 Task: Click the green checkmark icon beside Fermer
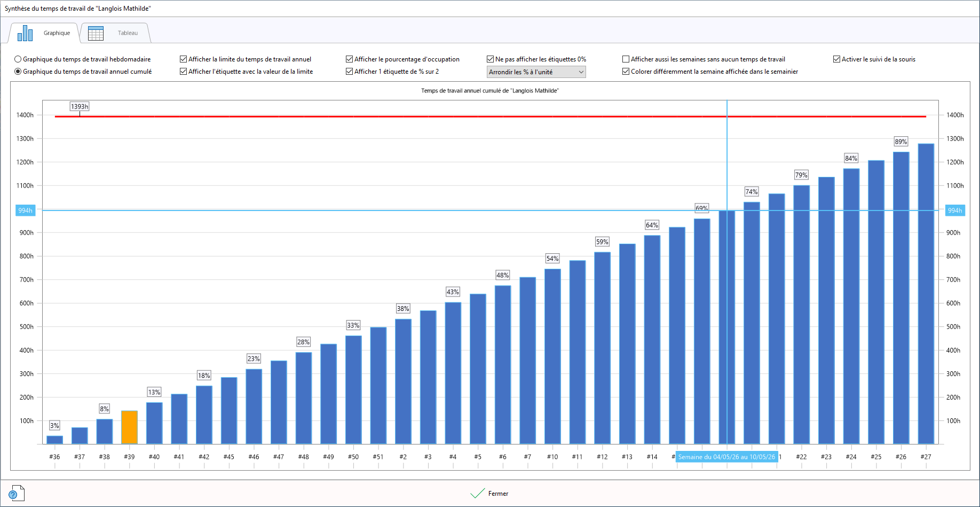(477, 493)
